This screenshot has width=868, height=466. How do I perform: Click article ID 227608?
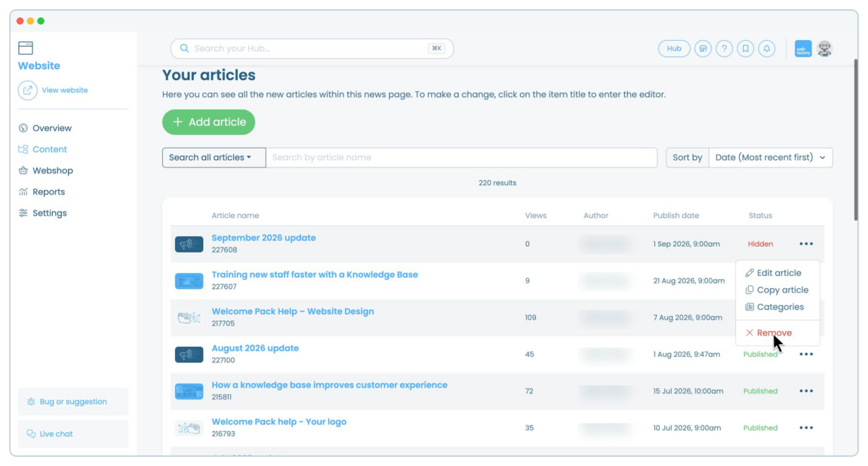click(224, 250)
